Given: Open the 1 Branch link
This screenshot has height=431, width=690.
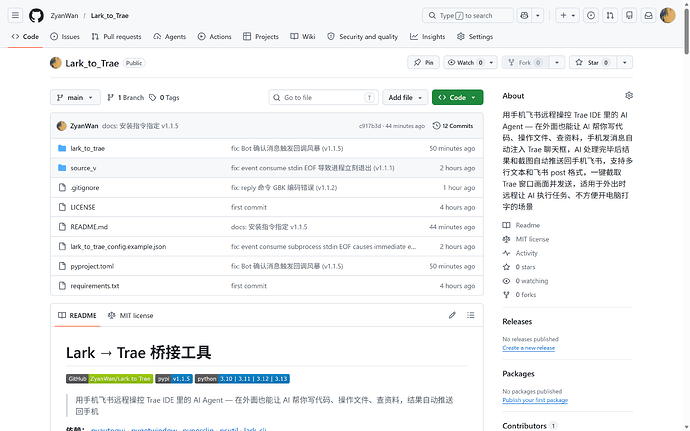Looking at the screenshot, I should [126, 97].
